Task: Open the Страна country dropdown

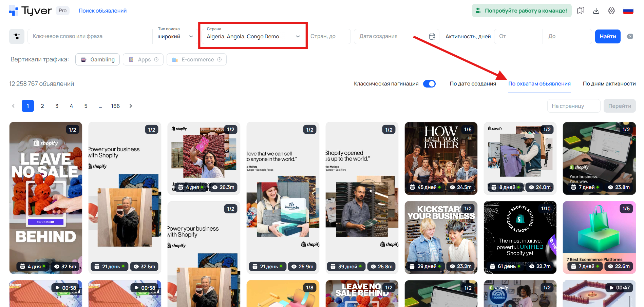Action: (x=253, y=36)
